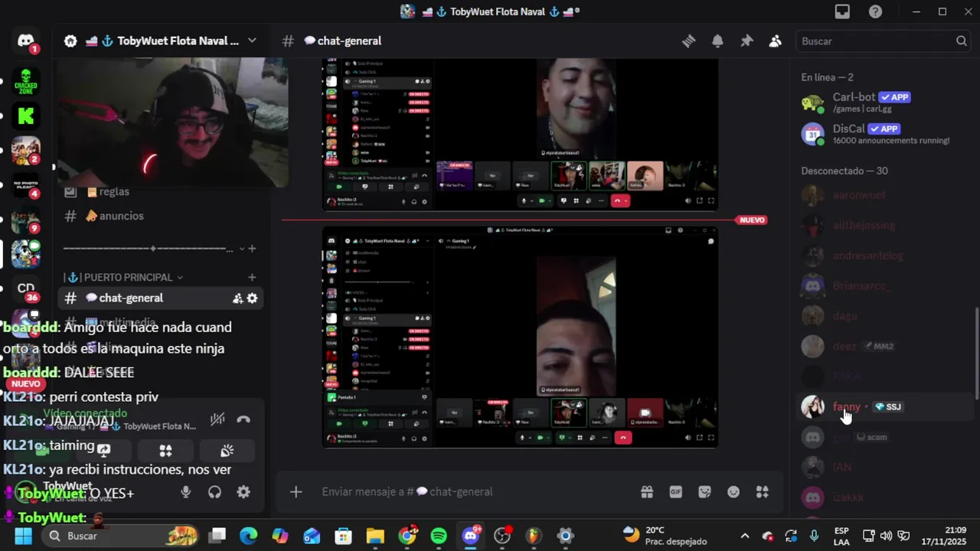
Task: Send a gift using gift icon
Action: click(x=647, y=492)
